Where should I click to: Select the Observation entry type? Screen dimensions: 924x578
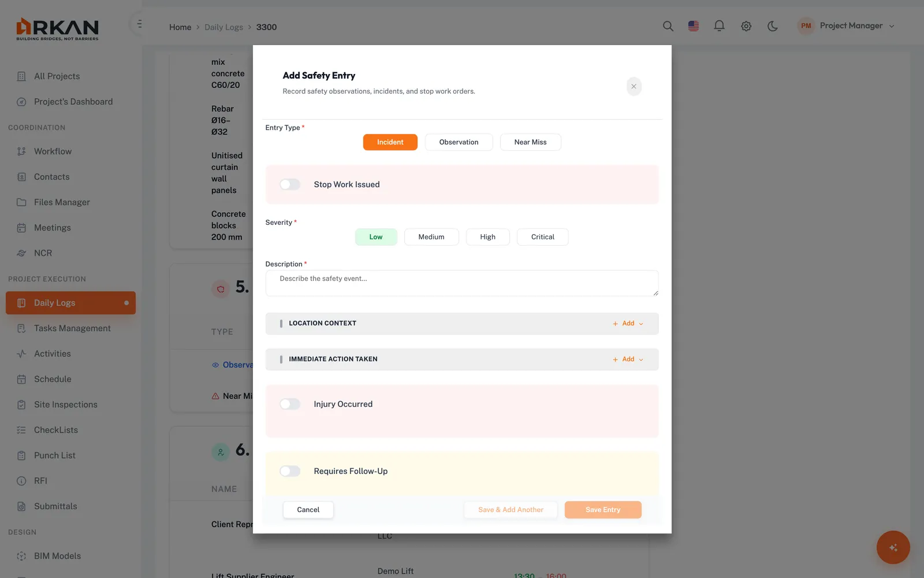coord(459,142)
